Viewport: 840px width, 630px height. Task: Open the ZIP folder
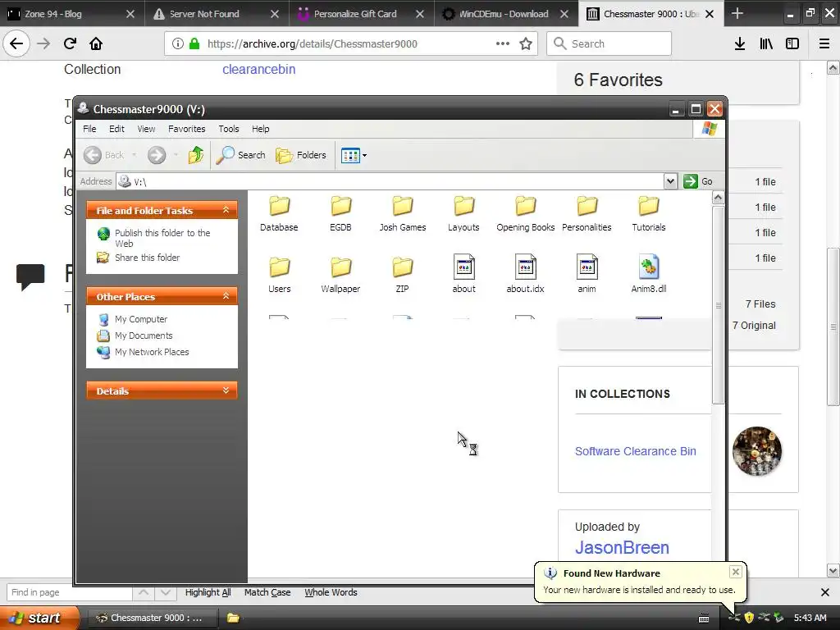point(402,275)
